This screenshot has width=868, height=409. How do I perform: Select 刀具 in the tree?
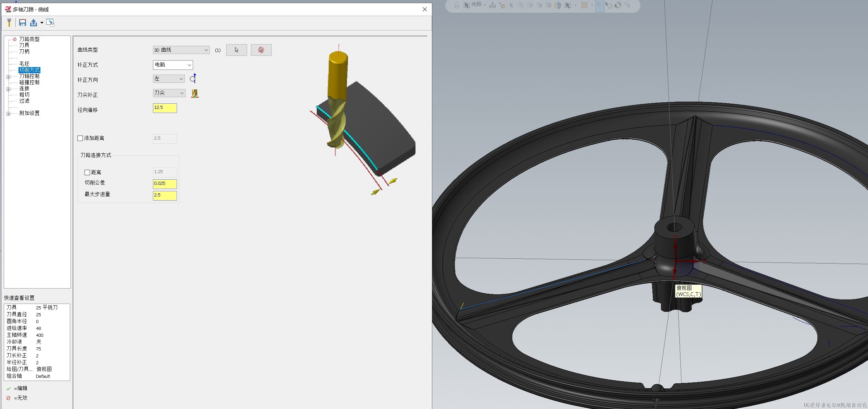point(24,45)
